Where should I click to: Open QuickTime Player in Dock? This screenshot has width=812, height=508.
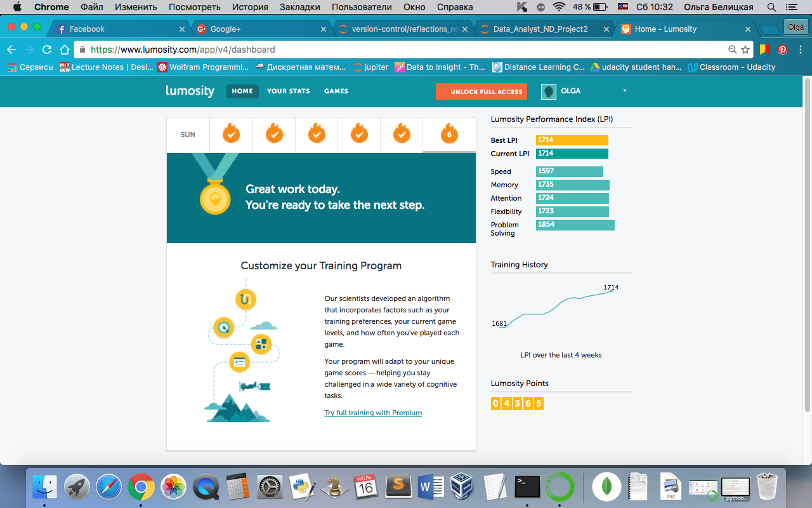point(206,487)
